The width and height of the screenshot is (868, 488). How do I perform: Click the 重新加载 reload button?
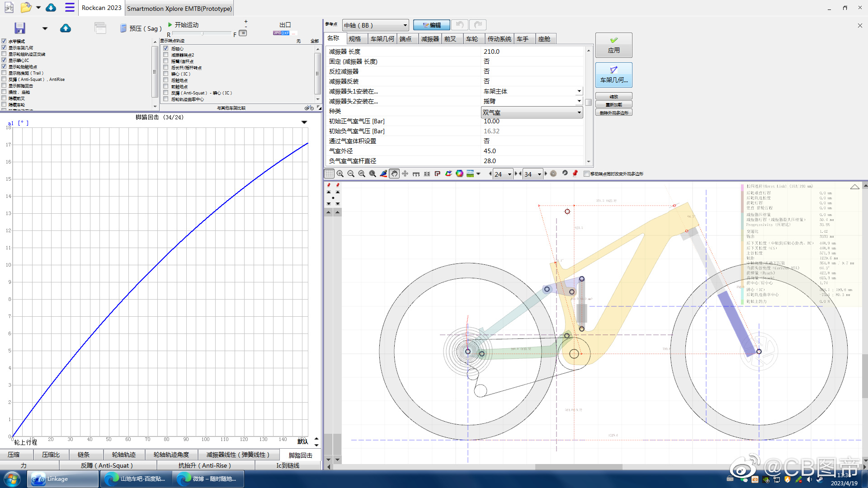[613, 104]
